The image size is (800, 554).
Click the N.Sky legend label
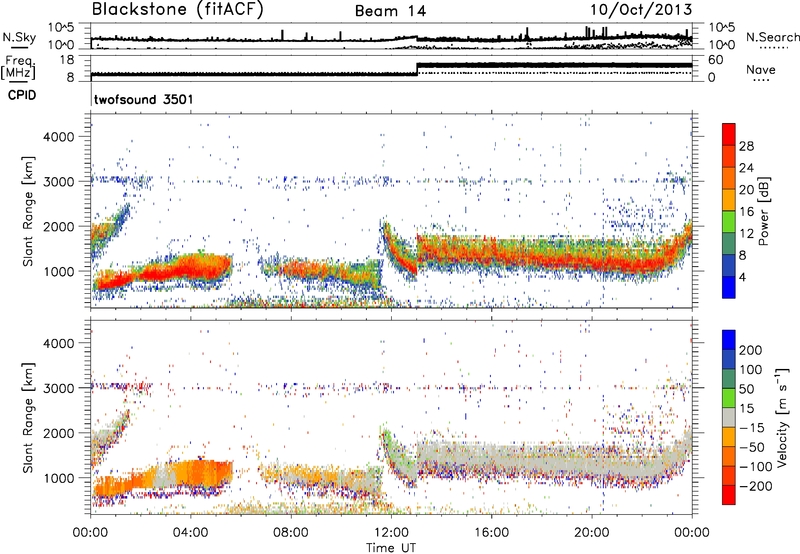click(19, 37)
